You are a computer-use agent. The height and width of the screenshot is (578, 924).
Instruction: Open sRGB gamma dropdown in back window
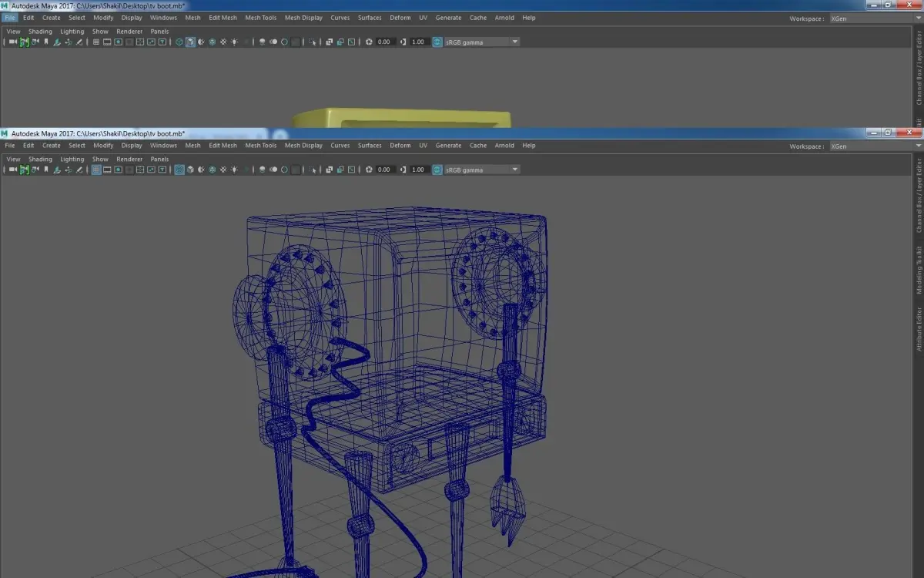pos(482,42)
